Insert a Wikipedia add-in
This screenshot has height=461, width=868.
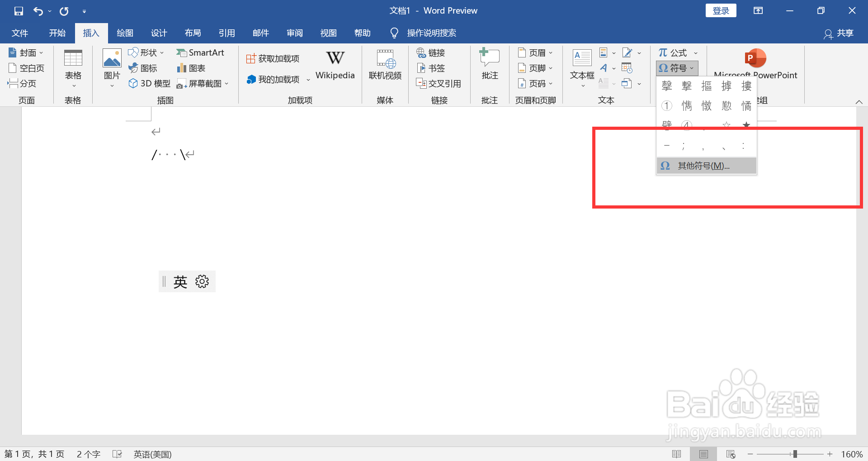tap(335, 65)
